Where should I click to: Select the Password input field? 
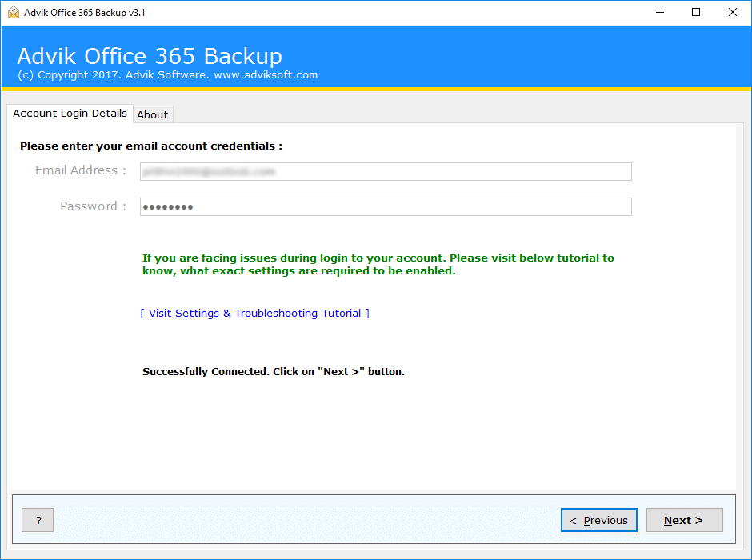point(386,206)
